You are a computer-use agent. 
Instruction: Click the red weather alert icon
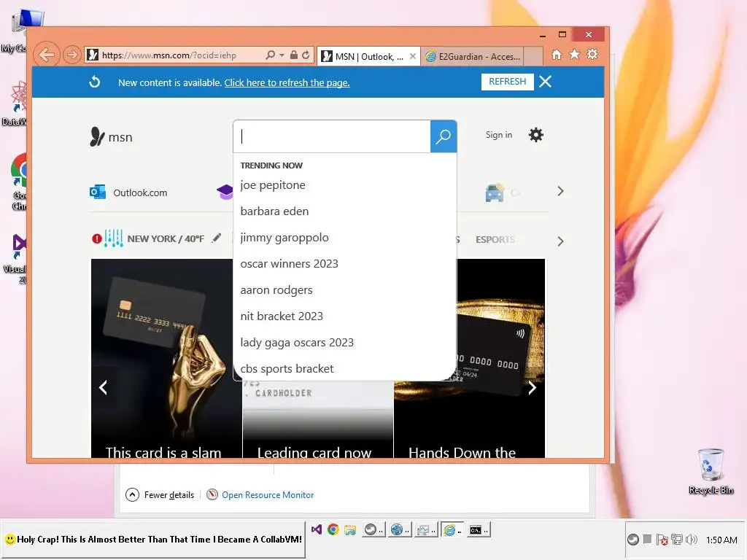pyautogui.click(x=97, y=238)
